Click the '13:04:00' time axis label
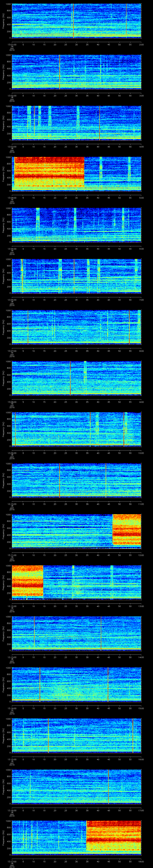Screen dimensions: 153x868 point(12,198)
